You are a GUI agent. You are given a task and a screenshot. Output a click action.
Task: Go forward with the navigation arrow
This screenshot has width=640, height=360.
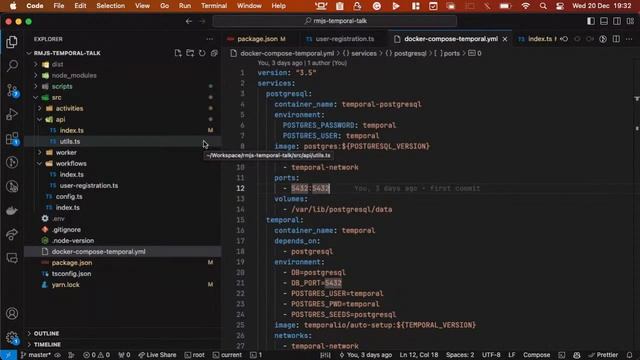[x=202, y=21]
